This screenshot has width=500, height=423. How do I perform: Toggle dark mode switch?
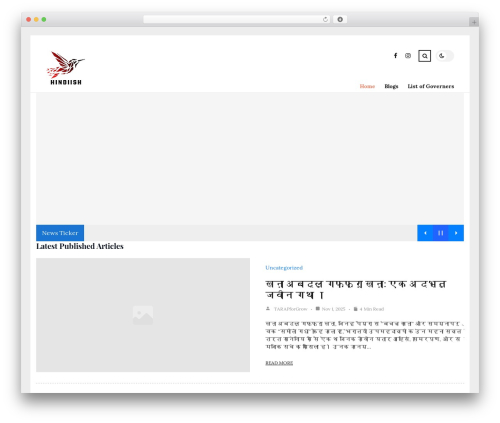[445, 56]
